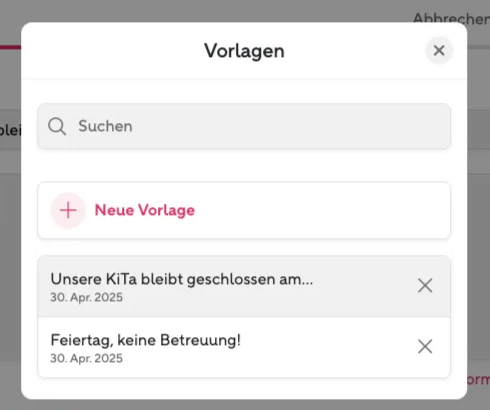Click blank space right of "Unsere KiTa" title
Image resolution: width=490 pixels, height=410 pixels.
(x=363, y=279)
